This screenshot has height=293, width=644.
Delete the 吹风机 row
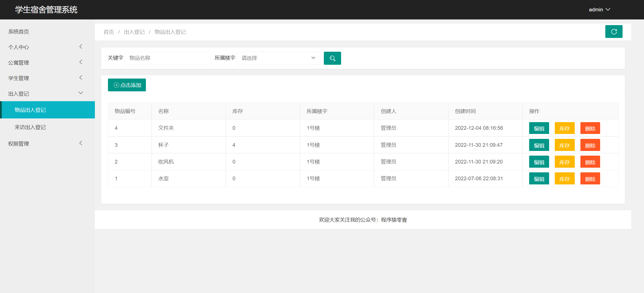[x=590, y=162]
